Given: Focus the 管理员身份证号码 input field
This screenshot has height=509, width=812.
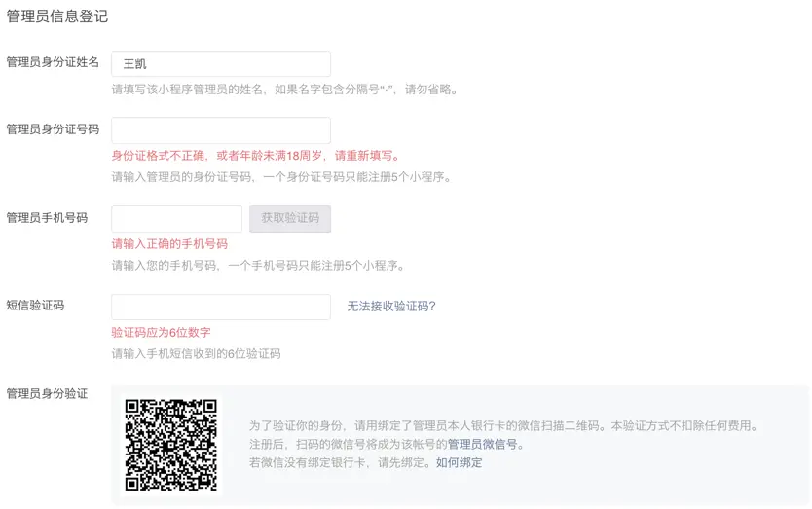Looking at the screenshot, I should click(221, 130).
